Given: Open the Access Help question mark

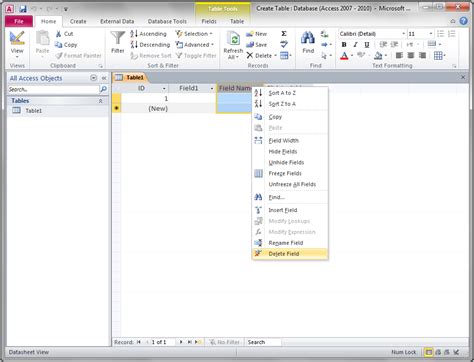Looking at the screenshot, I should coord(463,21).
